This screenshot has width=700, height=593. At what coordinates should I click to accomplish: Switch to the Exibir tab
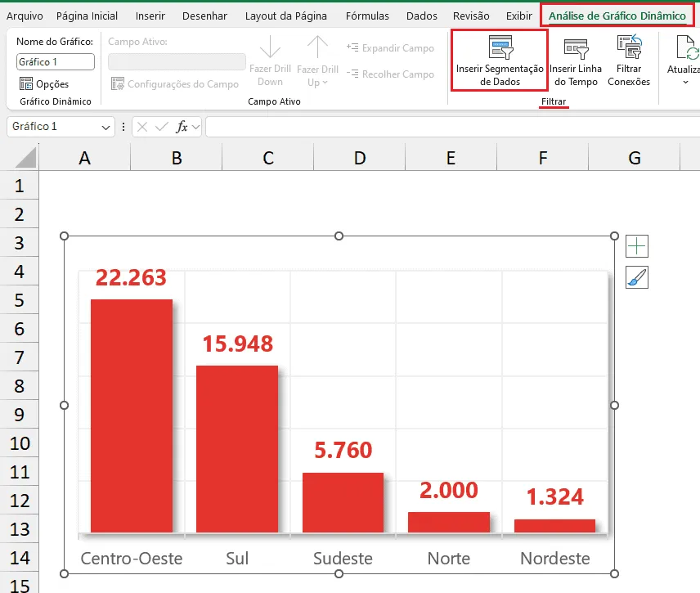click(518, 16)
